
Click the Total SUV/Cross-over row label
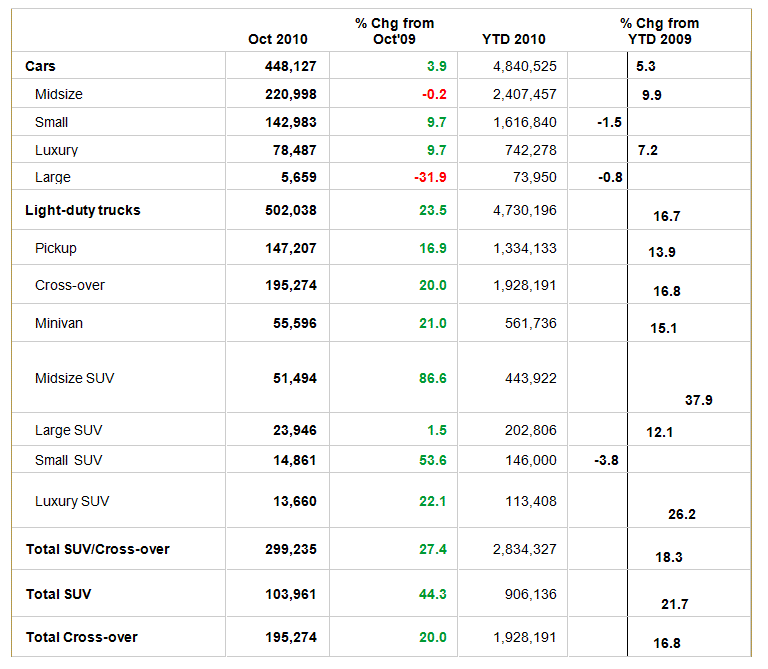point(97,549)
